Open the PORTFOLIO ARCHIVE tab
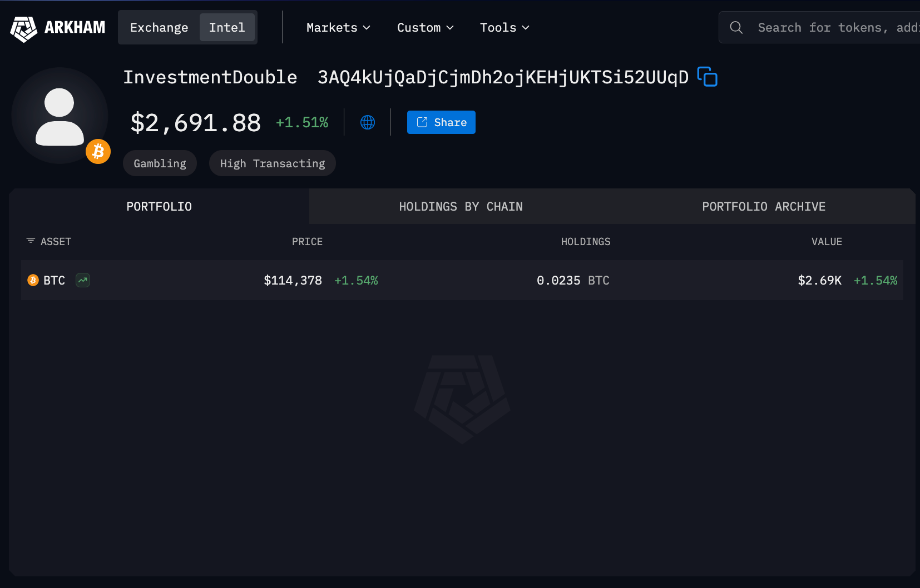 click(764, 206)
